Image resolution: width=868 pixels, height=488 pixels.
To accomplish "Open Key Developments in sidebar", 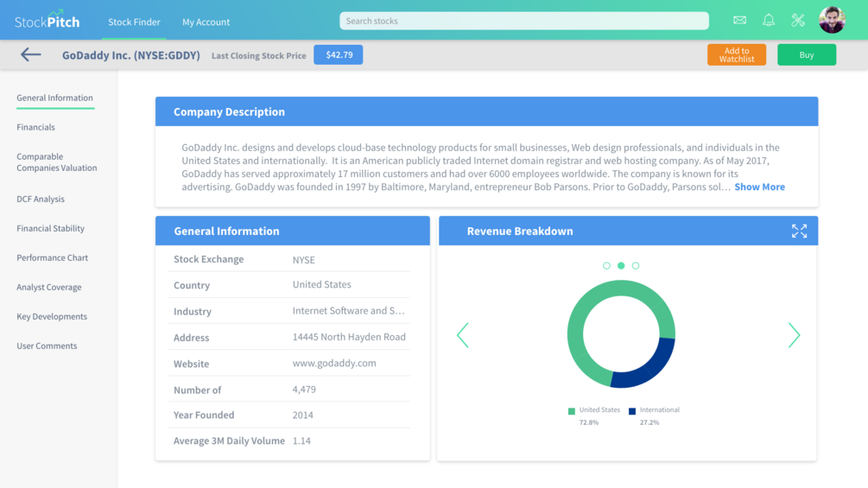I will click(x=52, y=316).
